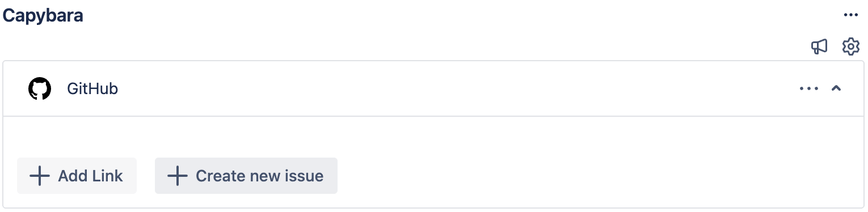Open the Capybara section ellipsis menu

(x=850, y=15)
